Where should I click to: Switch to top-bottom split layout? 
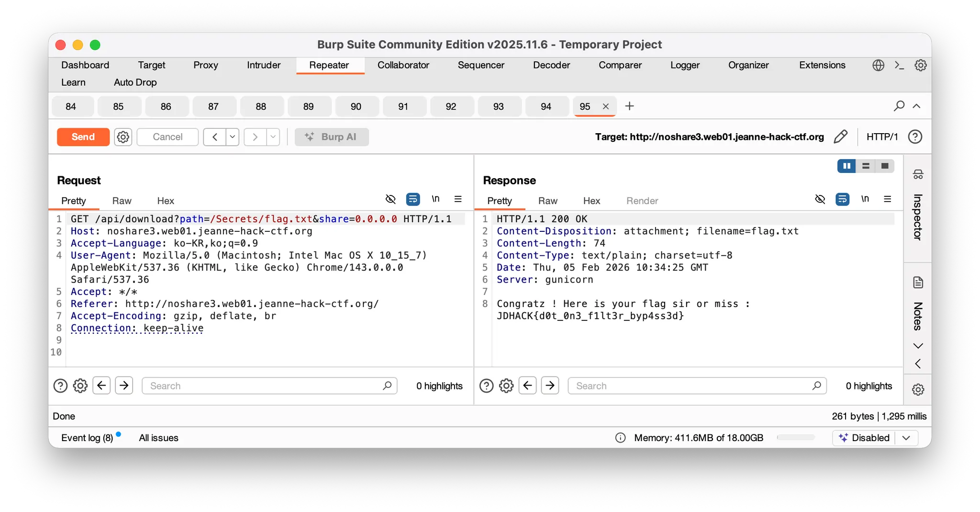click(866, 166)
